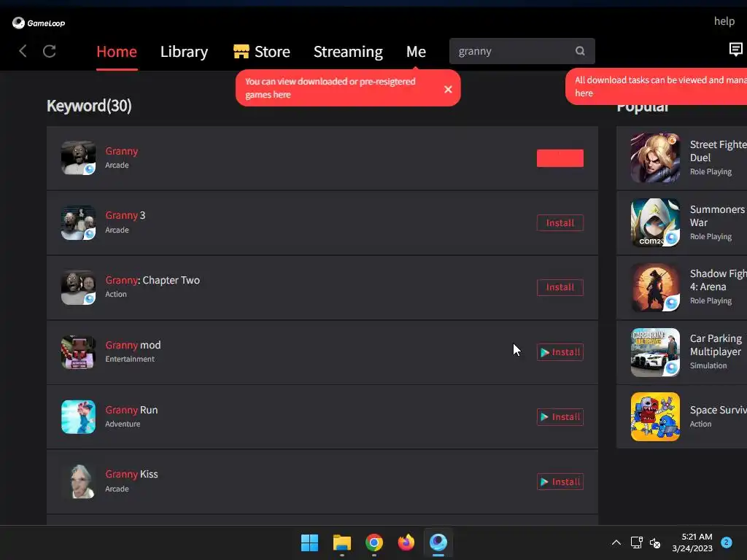
Task: Open the Granny 3 title
Action: [x=125, y=215]
